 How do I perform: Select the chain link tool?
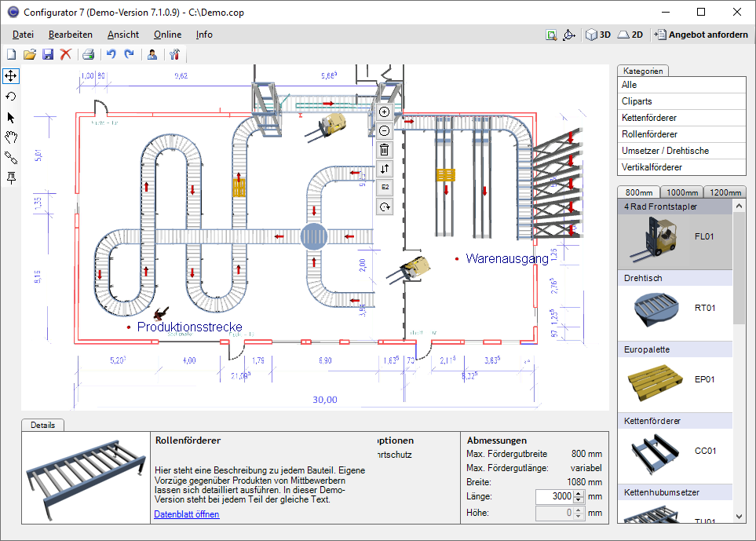pos(11,158)
